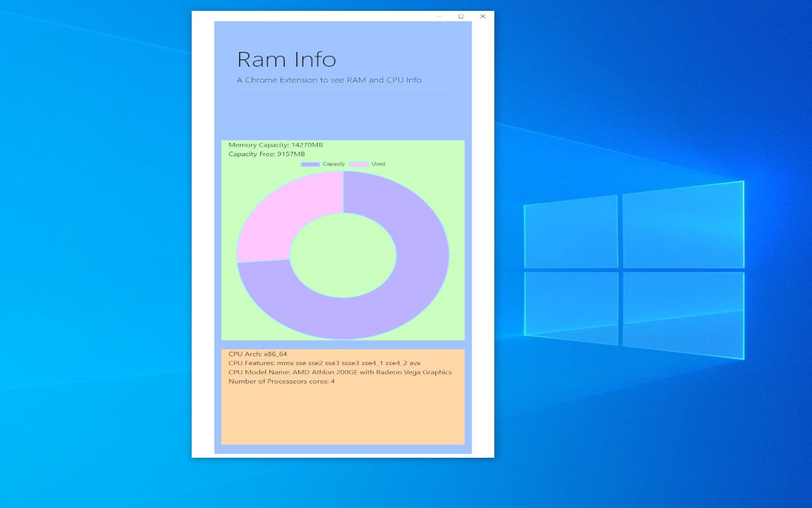Click the purple Capacity legend color swatch

(310, 164)
